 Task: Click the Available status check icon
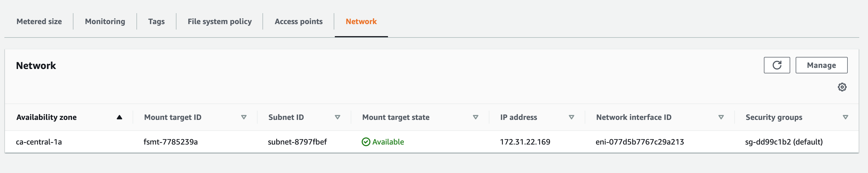(x=366, y=142)
